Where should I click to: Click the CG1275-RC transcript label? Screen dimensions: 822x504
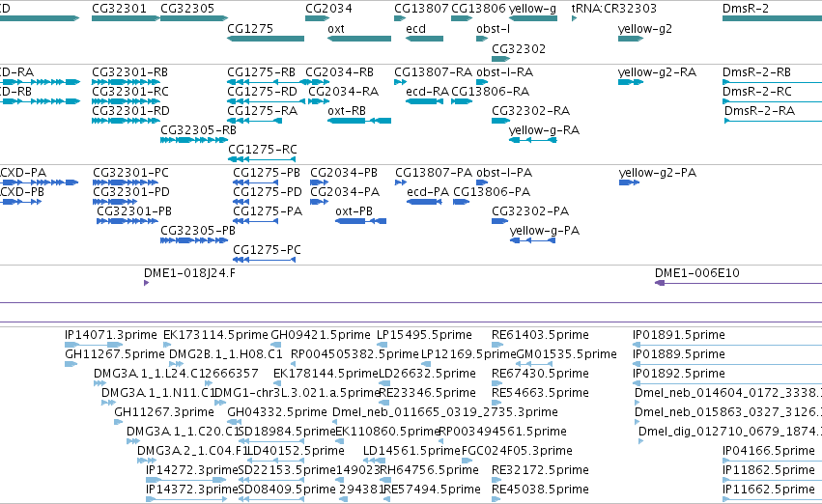click(x=262, y=150)
